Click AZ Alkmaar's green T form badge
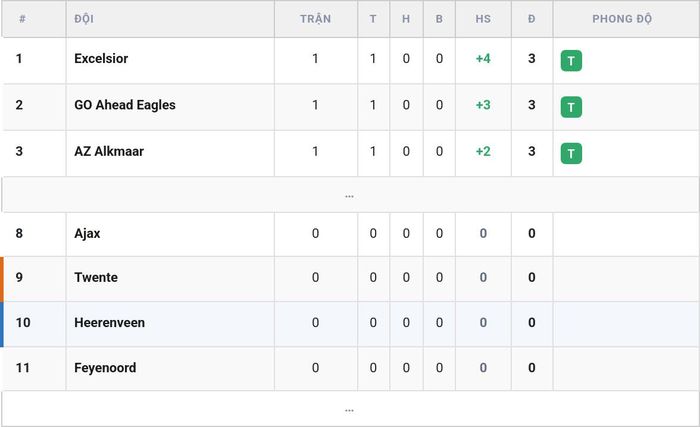Image resolution: width=700 pixels, height=427 pixels. coord(571,154)
